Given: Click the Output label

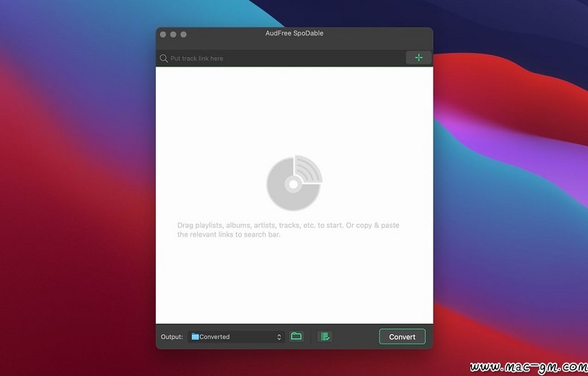Looking at the screenshot, I should tap(172, 336).
